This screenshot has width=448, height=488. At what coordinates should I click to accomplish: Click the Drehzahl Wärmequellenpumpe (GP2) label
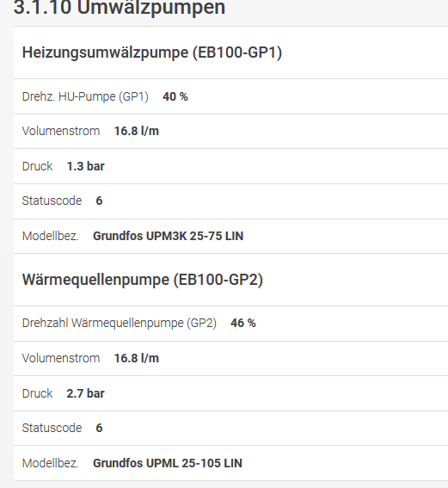coord(120,323)
